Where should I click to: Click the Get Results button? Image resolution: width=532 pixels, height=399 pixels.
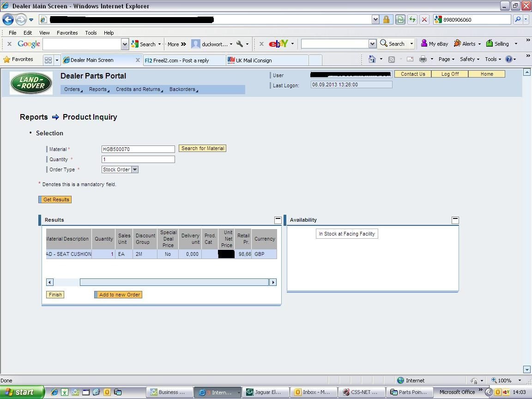coord(55,199)
